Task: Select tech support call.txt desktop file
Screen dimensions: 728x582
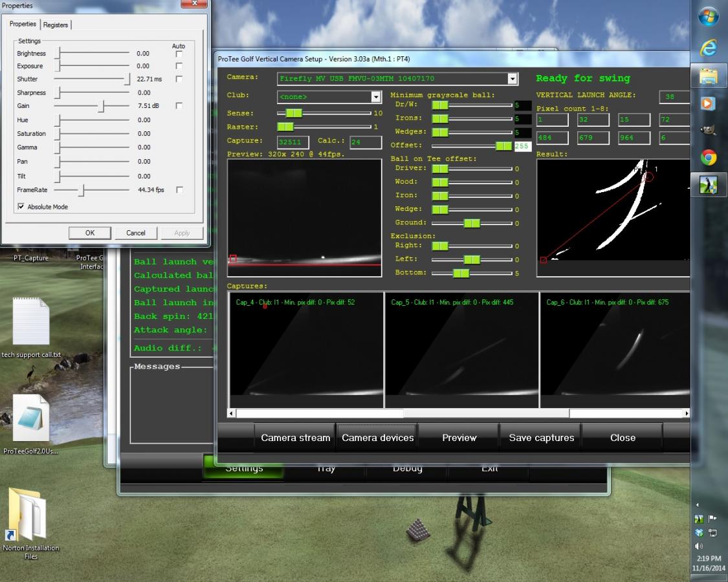Action: coord(31,329)
